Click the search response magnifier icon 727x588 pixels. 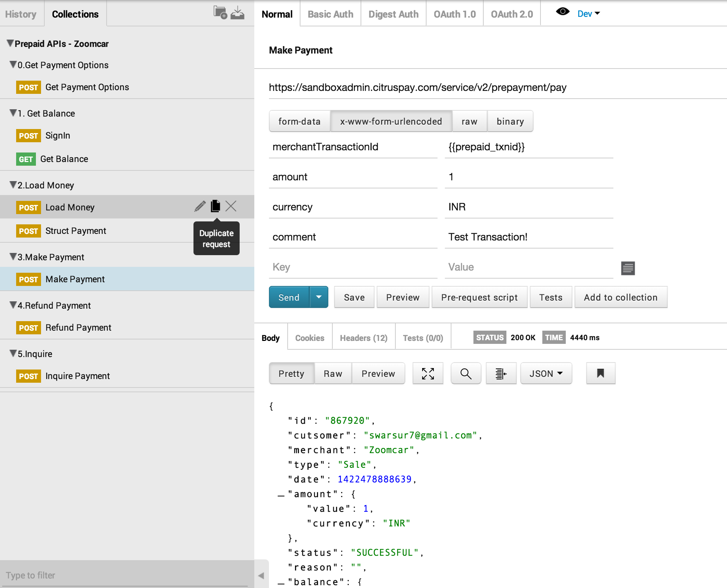tap(466, 374)
